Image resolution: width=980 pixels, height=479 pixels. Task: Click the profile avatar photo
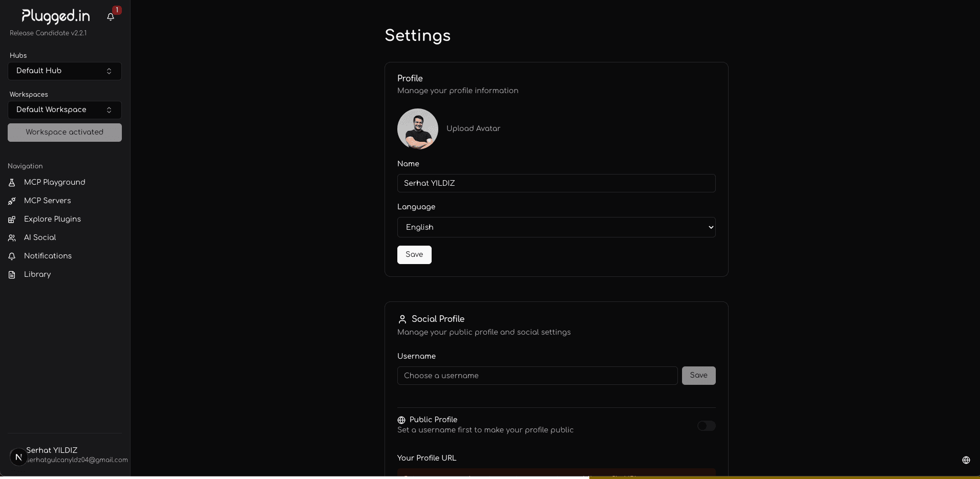tap(418, 129)
